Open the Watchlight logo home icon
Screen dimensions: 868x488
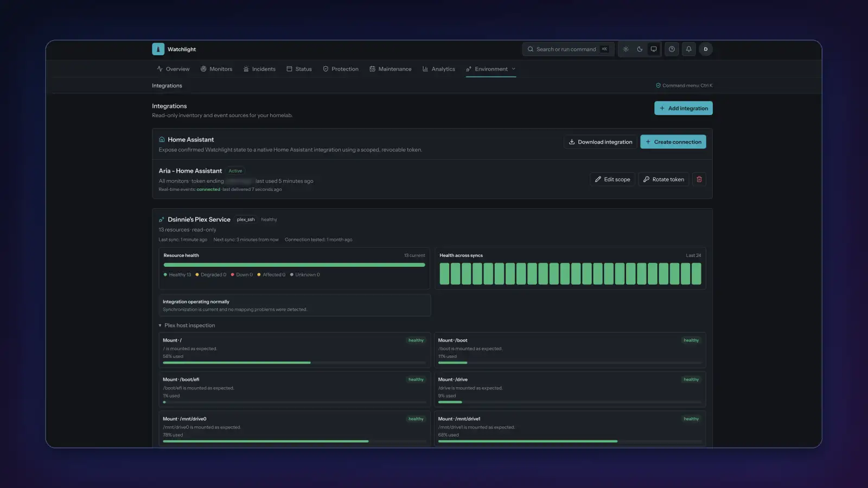pos(158,49)
